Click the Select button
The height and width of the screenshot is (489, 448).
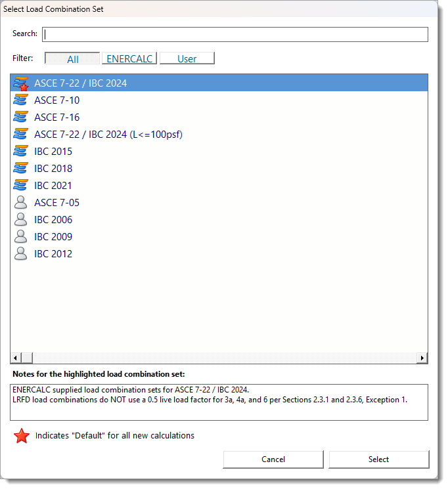[x=378, y=459]
